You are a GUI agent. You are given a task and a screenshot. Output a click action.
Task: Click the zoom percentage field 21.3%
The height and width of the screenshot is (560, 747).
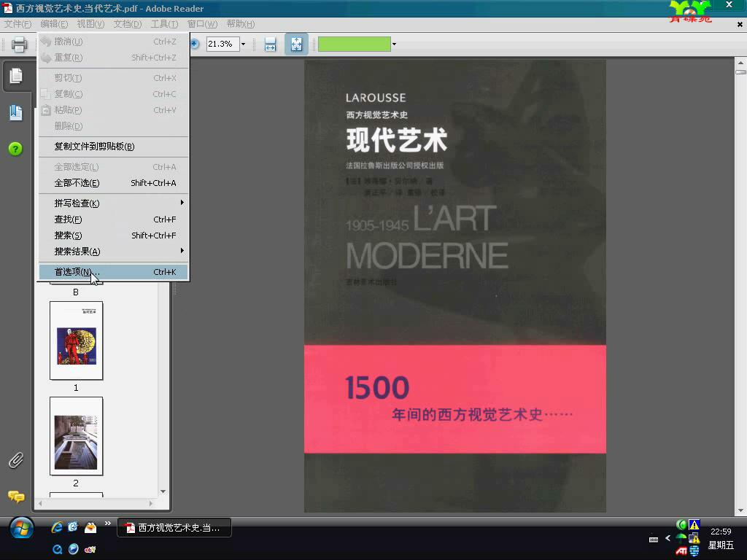pyautogui.click(x=222, y=44)
